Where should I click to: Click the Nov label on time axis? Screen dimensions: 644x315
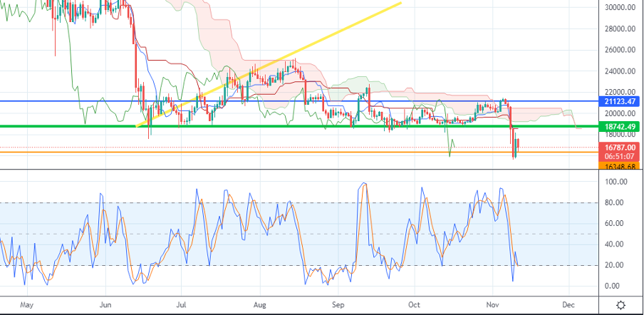click(x=492, y=305)
